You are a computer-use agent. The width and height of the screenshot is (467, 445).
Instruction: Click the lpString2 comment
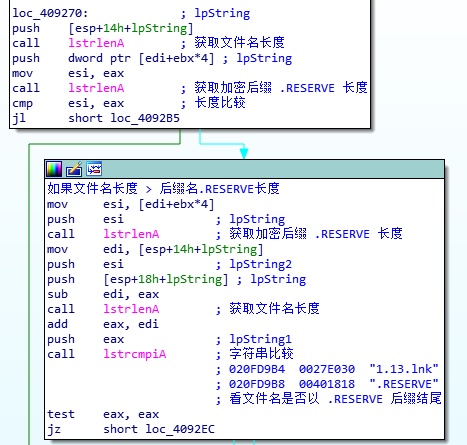pos(260,264)
